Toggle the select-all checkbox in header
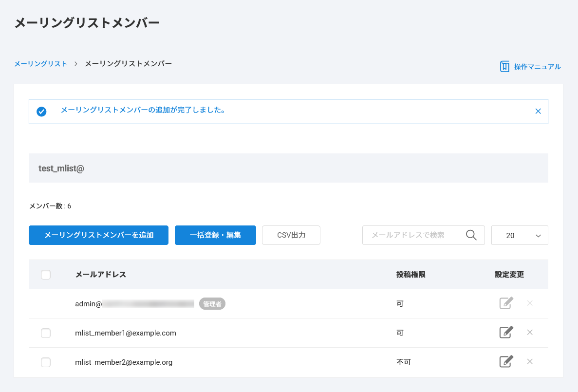 pyautogui.click(x=46, y=275)
